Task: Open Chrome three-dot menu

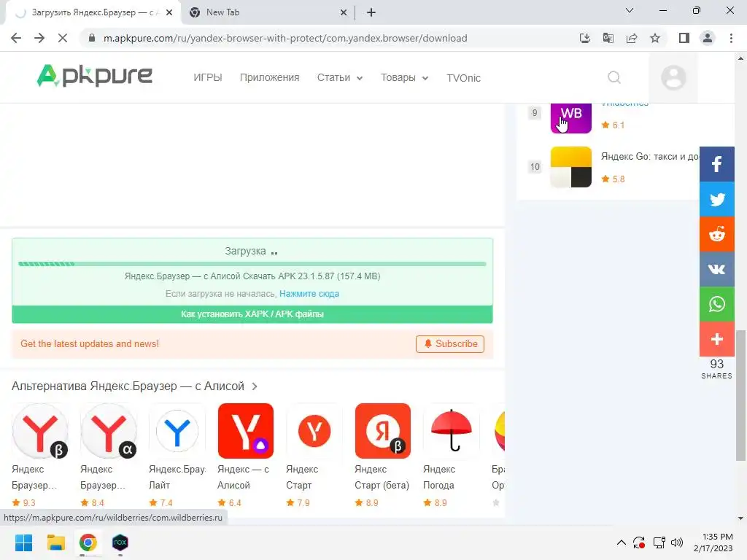Action: pos(731,38)
